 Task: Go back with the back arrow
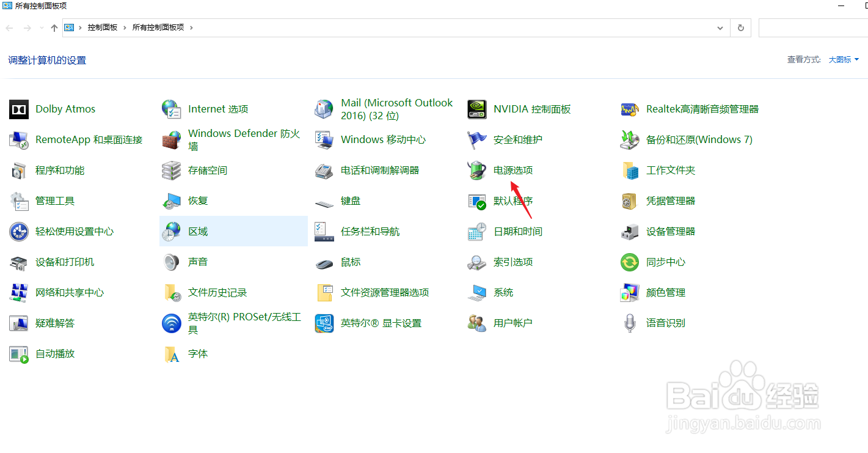tap(10, 28)
